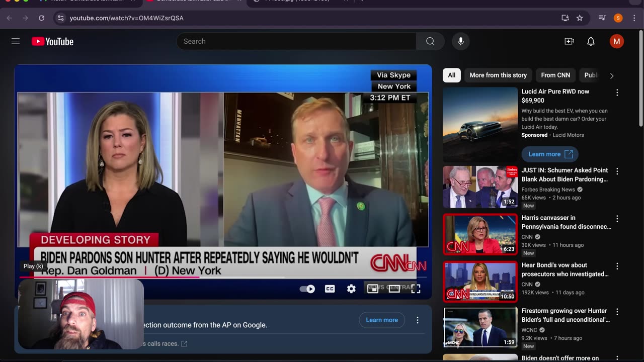The image size is (644, 362).
Task: Click title 'Firestorm growing over Hunter Biden's'
Action: pyautogui.click(x=566, y=315)
